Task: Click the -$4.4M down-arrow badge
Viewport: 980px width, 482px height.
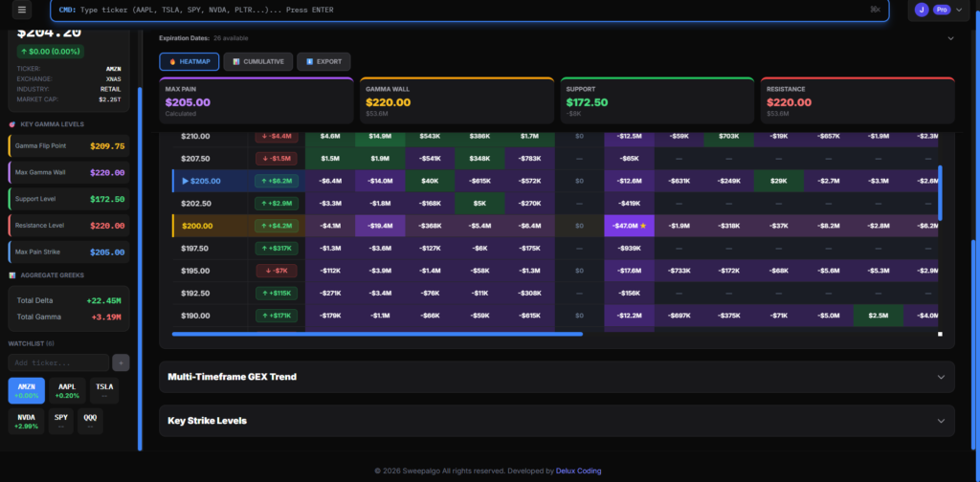Action: [x=278, y=136]
